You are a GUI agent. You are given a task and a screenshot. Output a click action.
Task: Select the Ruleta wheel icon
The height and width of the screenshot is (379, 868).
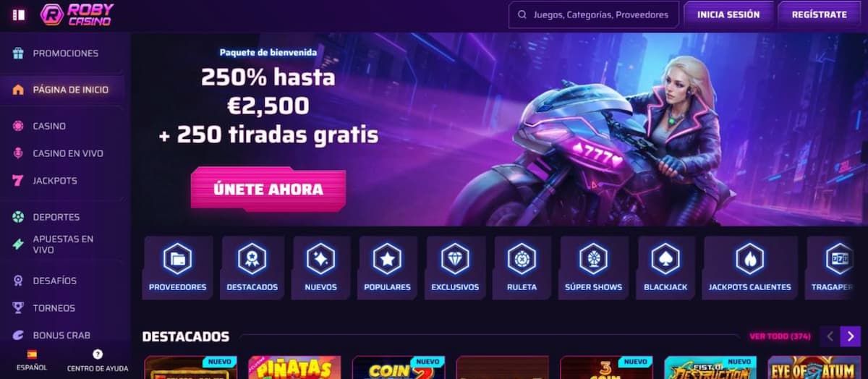tap(522, 259)
